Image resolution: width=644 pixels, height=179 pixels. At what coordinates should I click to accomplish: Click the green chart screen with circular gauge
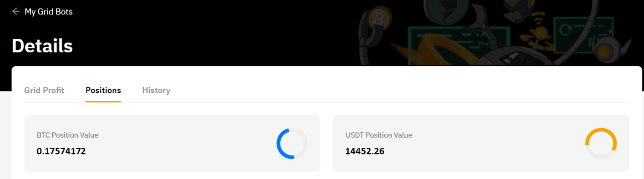(584, 35)
